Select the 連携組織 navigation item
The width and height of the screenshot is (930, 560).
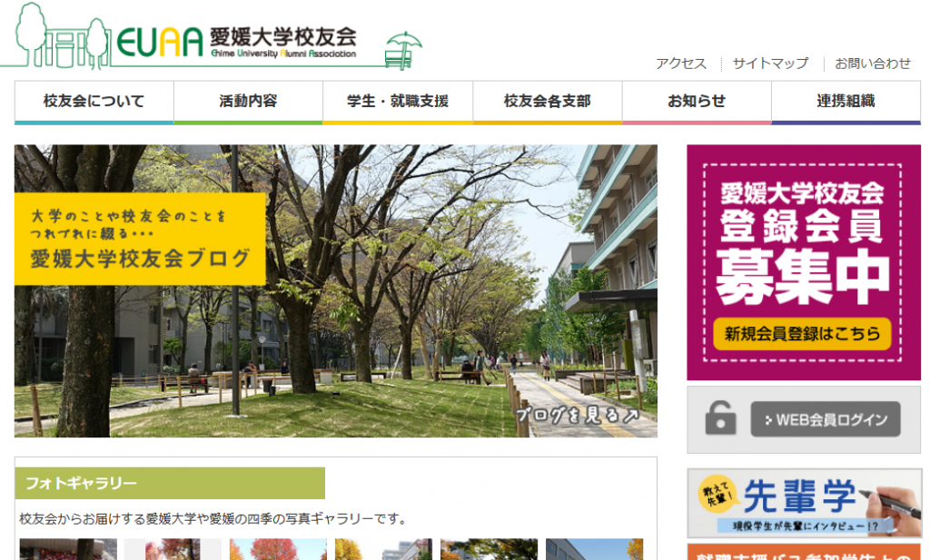(846, 102)
